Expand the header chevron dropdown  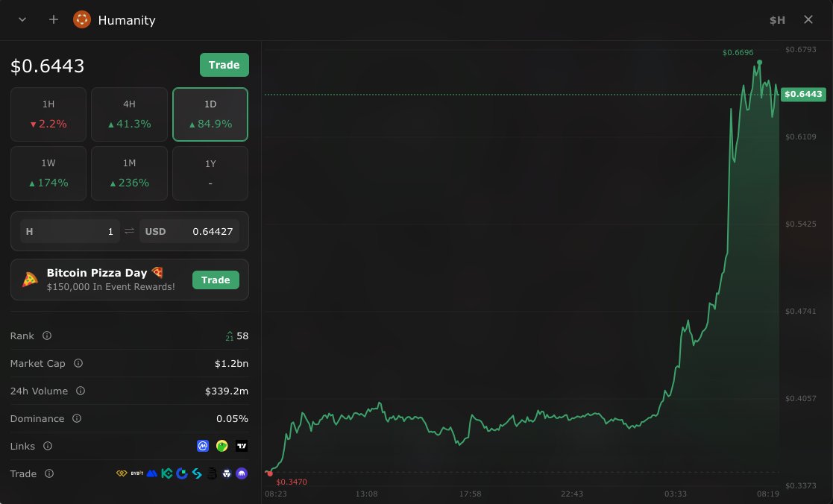pos(22,19)
